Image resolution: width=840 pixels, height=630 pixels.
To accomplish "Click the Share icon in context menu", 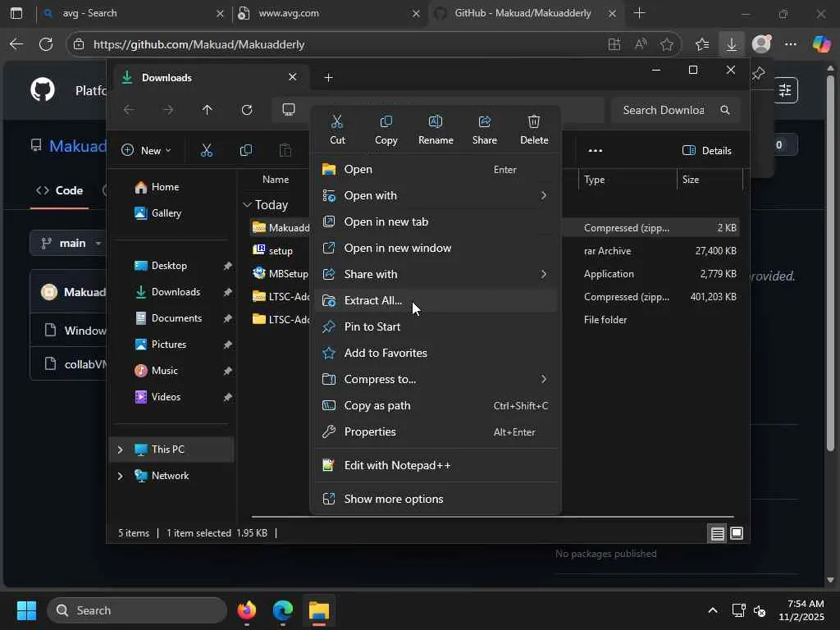I will point(485,129).
